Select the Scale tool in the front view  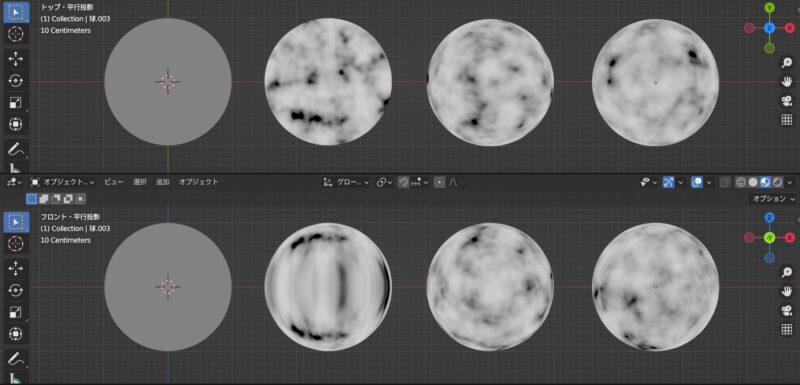click(x=16, y=312)
